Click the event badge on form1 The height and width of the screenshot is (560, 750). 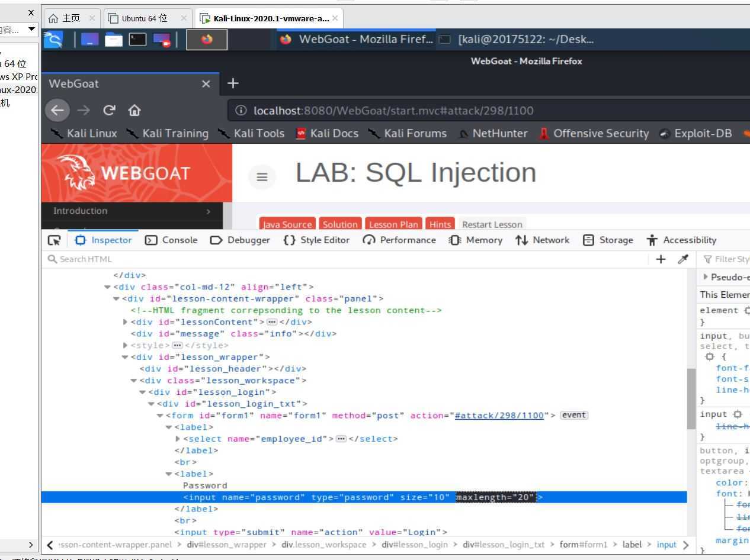574,415
